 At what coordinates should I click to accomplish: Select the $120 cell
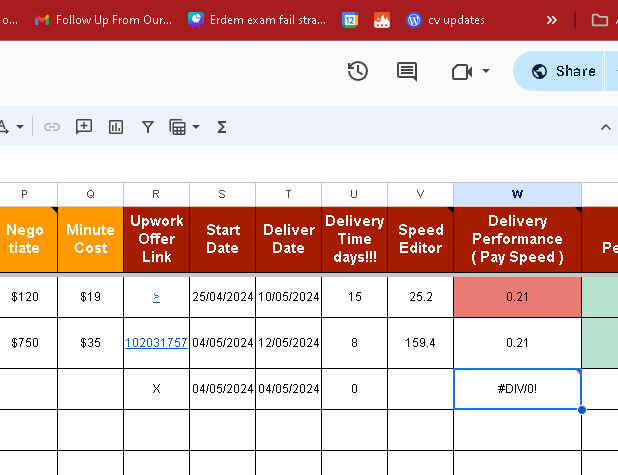28,297
